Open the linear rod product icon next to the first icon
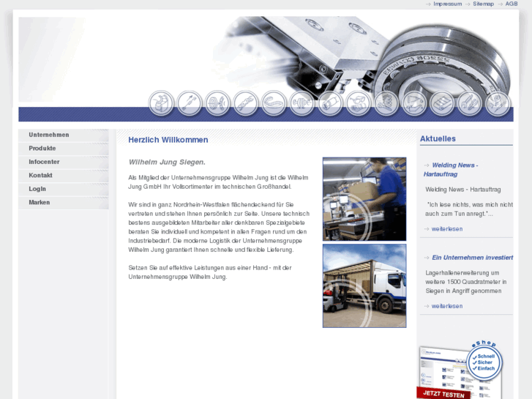The width and height of the screenshot is (532, 399). tap(190, 103)
